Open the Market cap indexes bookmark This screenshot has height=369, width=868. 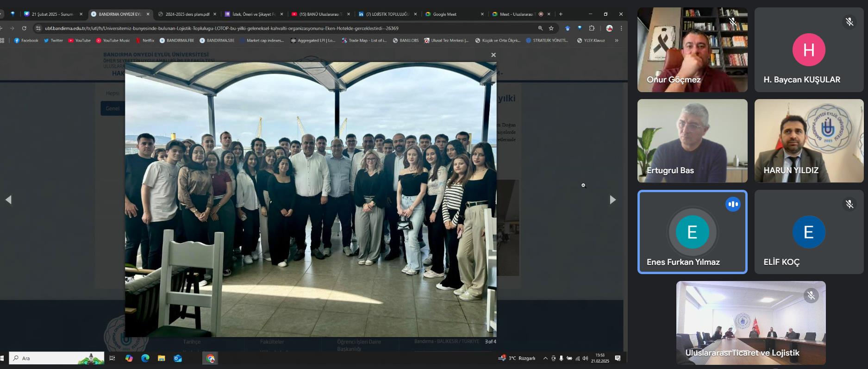(x=262, y=41)
